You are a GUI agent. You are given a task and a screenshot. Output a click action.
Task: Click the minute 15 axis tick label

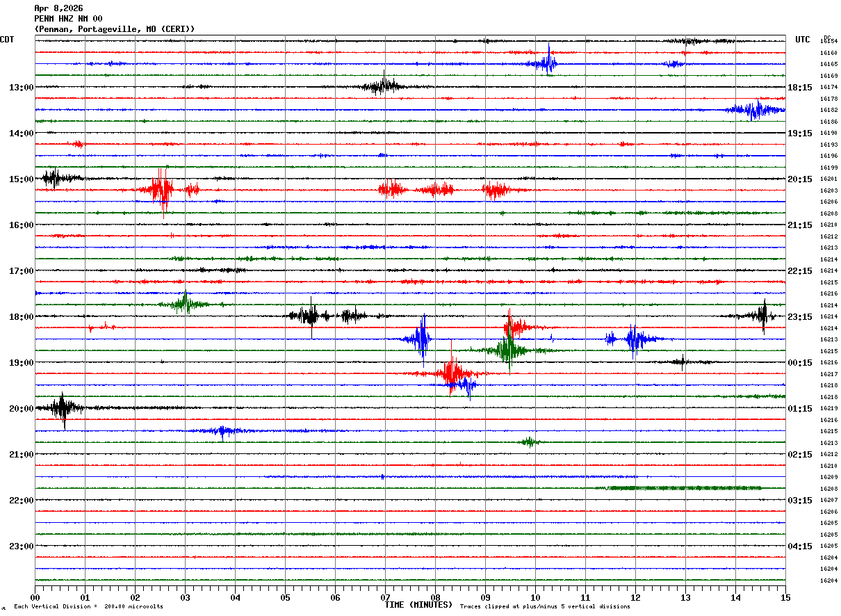[x=785, y=597]
